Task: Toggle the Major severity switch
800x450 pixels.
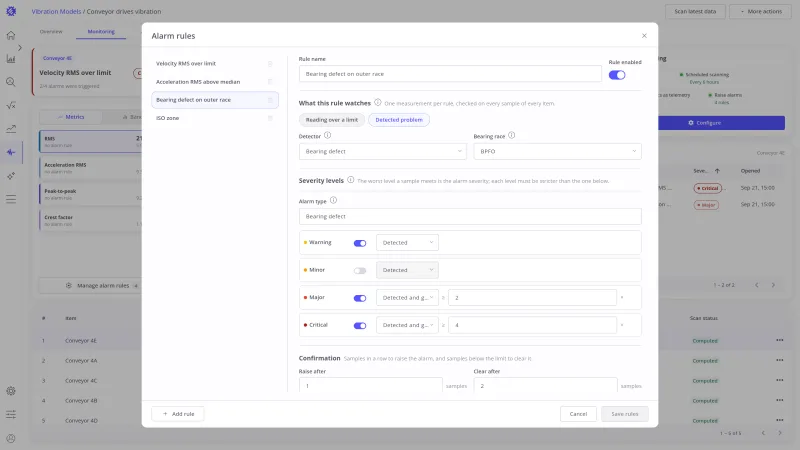Action: (360, 298)
